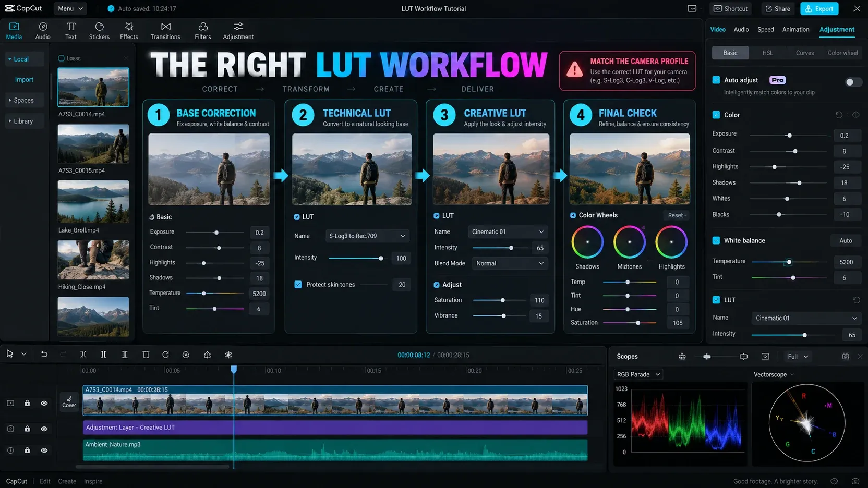
Task: Select the Color wheel adjustment tab
Action: 842,53
